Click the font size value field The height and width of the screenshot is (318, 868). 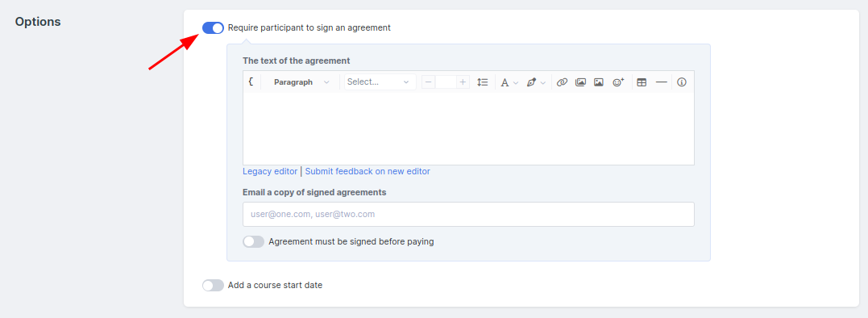point(446,82)
